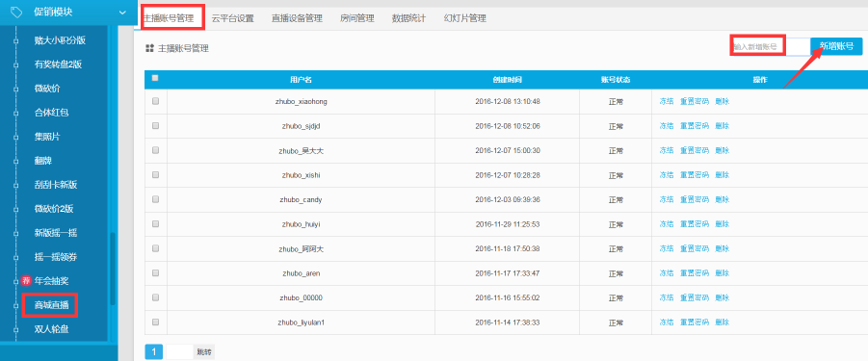Switch to the 主播账号管理 tab

tap(169, 18)
